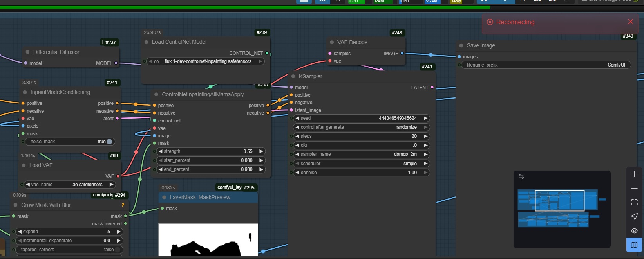Increase the seed value with right arrow
Image resolution: width=644 pixels, height=259 pixels.
[x=425, y=118]
